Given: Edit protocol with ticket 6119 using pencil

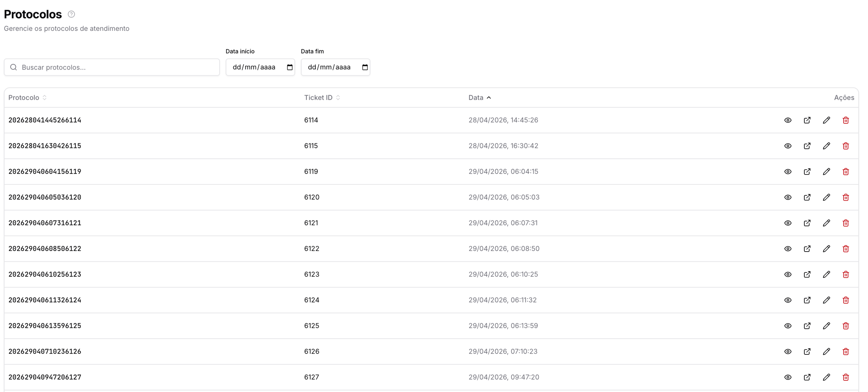Looking at the screenshot, I should tap(827, 172).
